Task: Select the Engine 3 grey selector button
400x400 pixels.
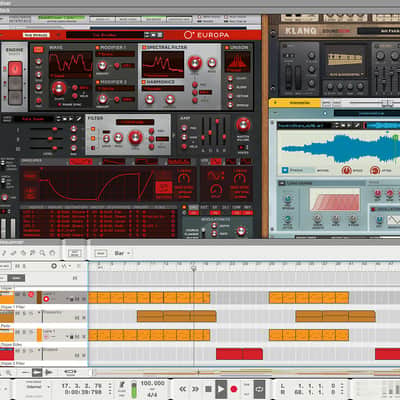Action: pos(15,98)
